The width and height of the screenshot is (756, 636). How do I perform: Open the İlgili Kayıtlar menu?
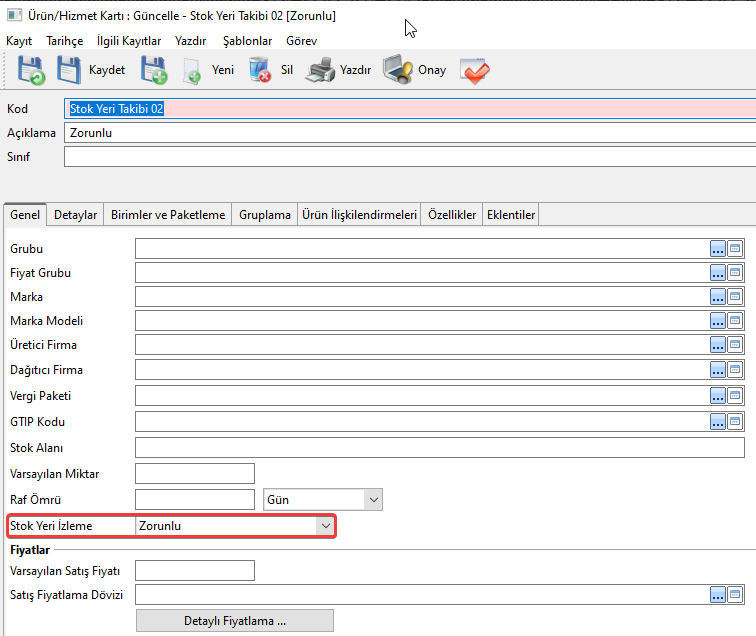point(129,41)
